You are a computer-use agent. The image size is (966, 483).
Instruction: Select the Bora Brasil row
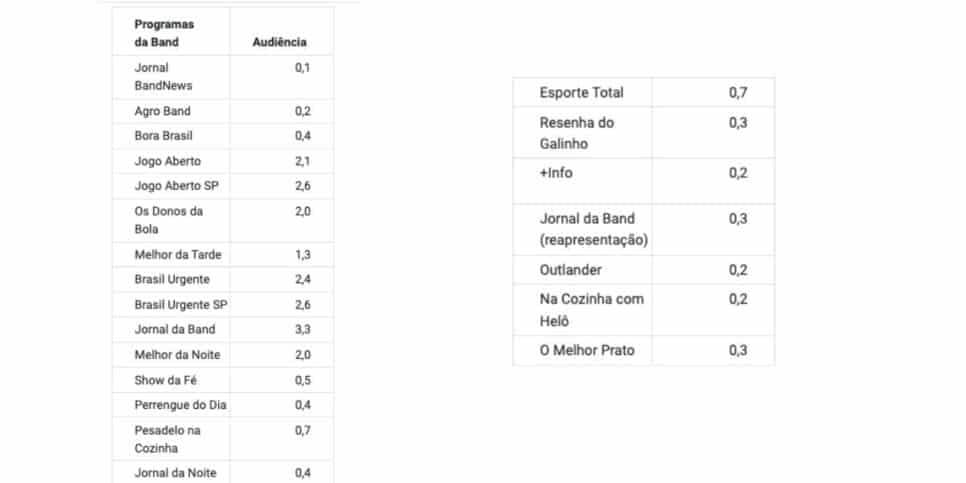pyautogui.click(x=222, y=136)
